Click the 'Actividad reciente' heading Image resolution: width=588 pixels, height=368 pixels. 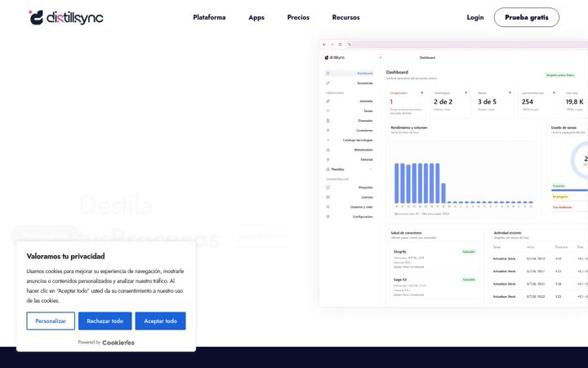507,233
